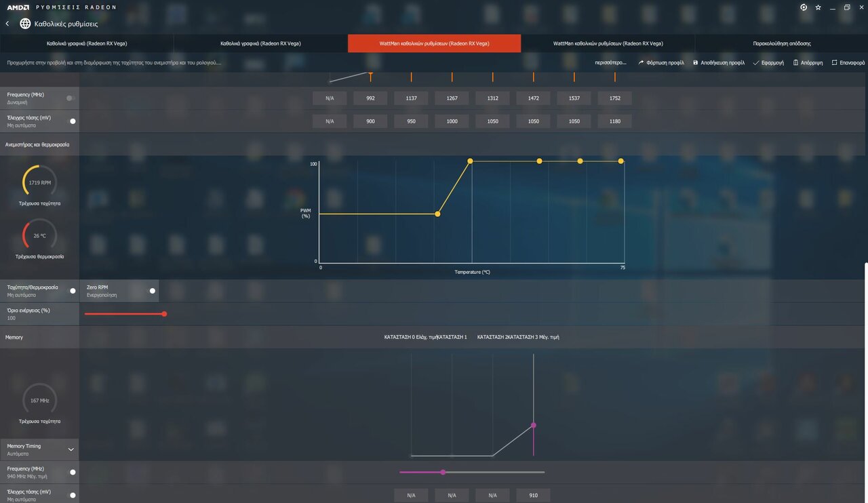The width and height of the screenshot is (868, 503).
Task: Click the Επαναφορά reset icon
Action: (835, 62)
